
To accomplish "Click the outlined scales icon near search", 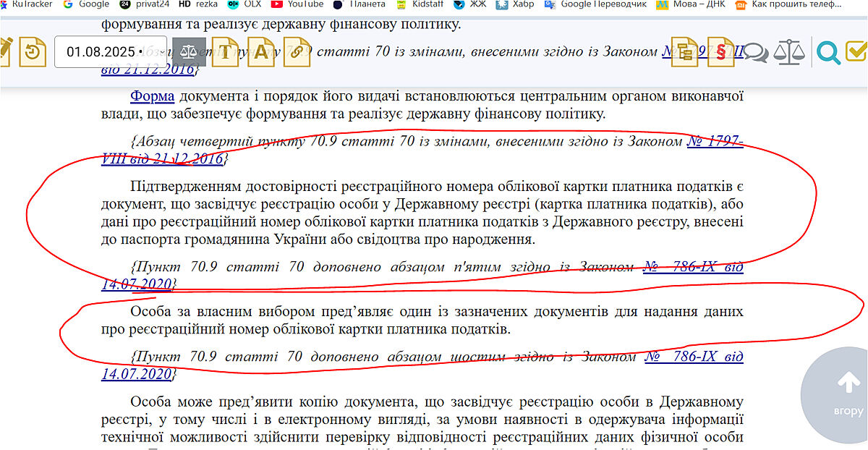I will (789, 52).
